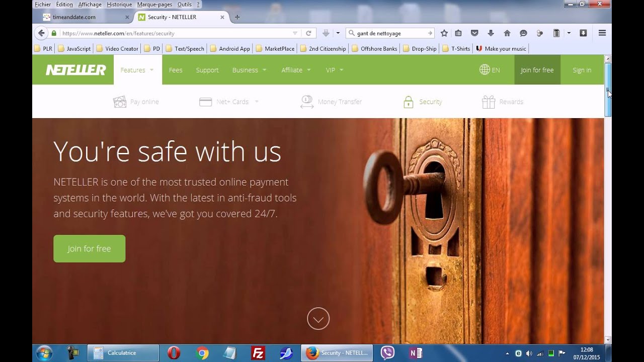Open Viber from the taskbar
This screenshot has height=362, width=644.
(387, 353)
